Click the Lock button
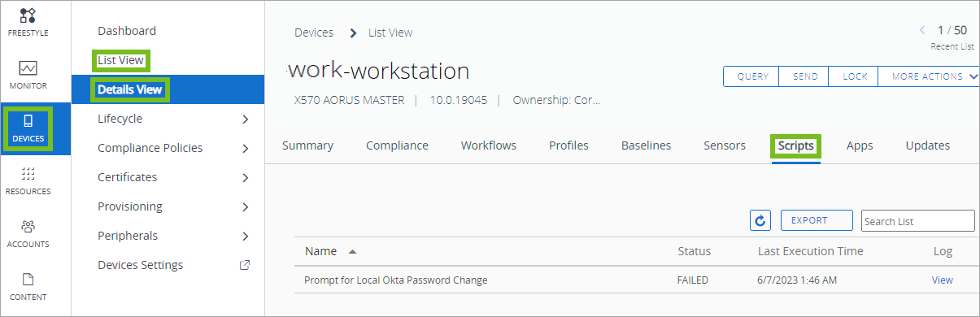This screenshot has width=980, height=317. [855, 76]
